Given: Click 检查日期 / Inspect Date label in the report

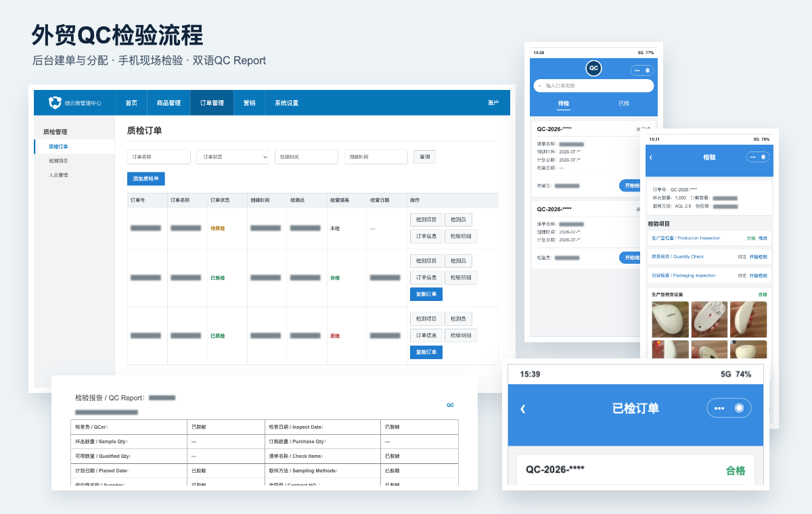Looking at the screenshot, I should point(296,427).
